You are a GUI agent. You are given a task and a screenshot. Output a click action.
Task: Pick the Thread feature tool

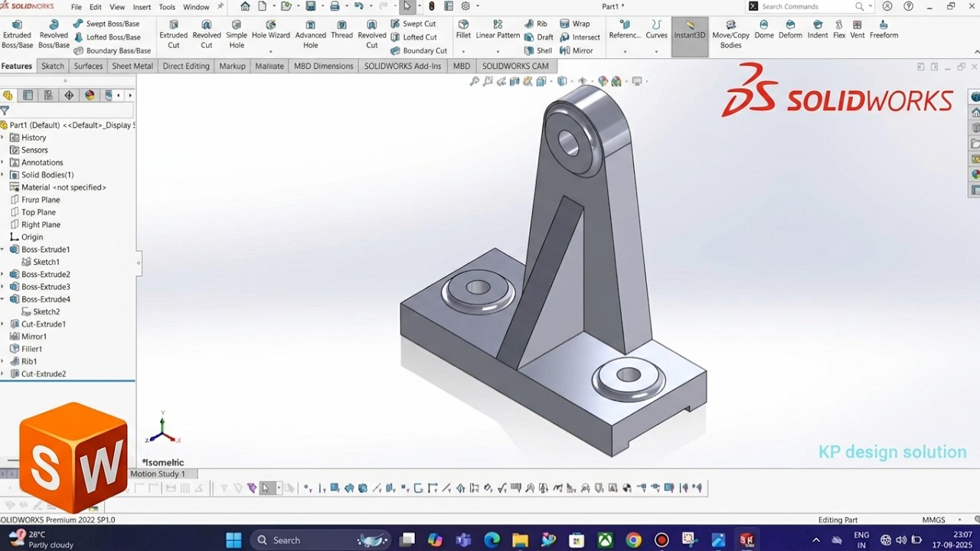point(342,30)
